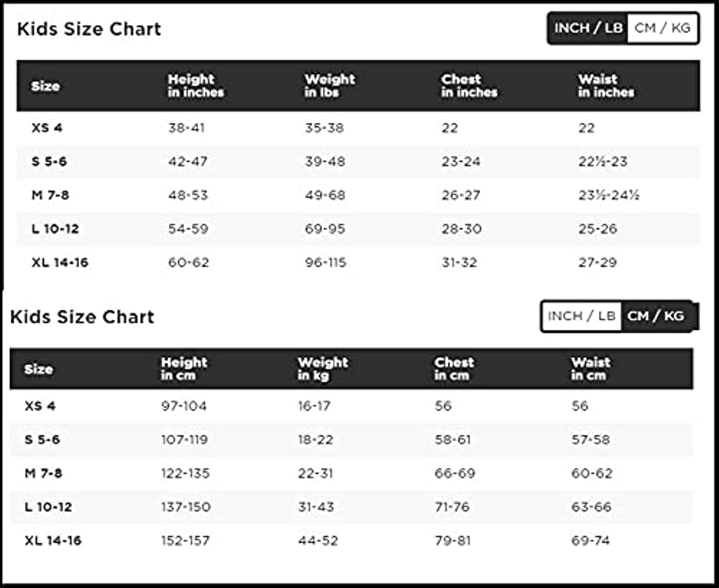Screen dimensions: 719x588
Task: Select INCH / LB in top chart toggle
Action: point(588,28)
